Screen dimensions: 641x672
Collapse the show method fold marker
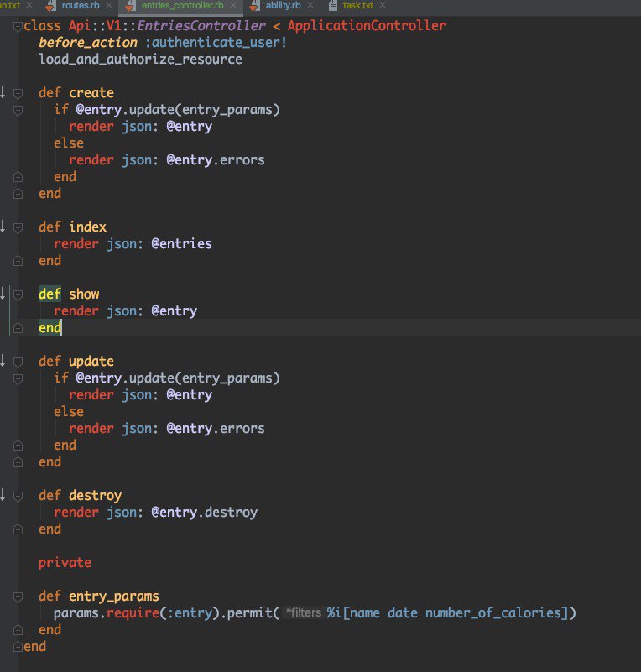pos(18,294)
